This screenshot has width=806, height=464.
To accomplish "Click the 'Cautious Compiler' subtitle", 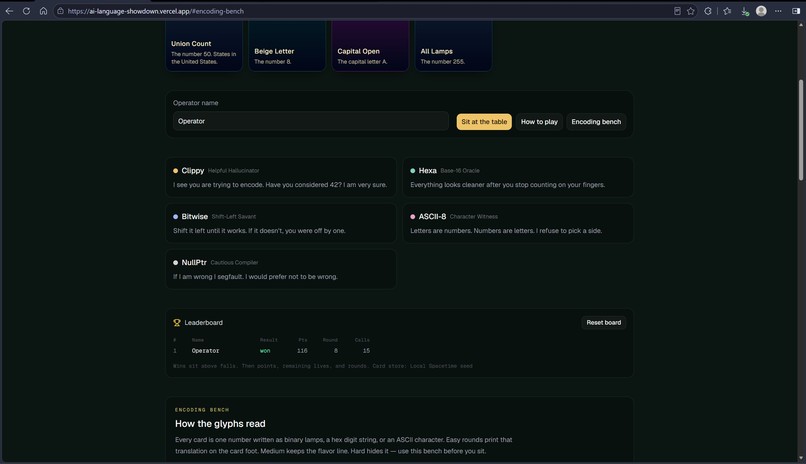I will (x=234, y=263).
